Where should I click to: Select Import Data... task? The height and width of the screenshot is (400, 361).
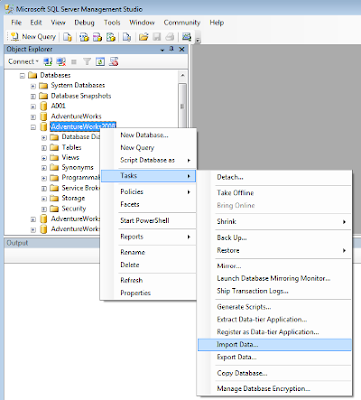(275, 345)
